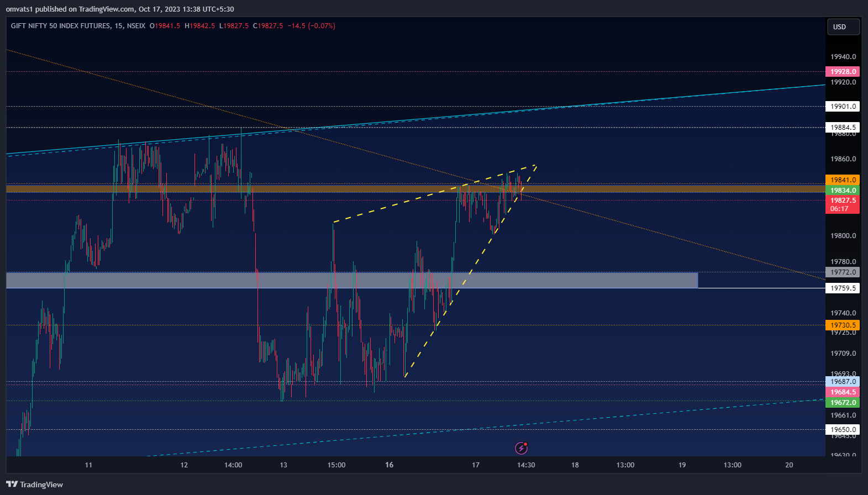
Task: Select the orange 19730.5 price label
Action: click(x=843, y=325)
